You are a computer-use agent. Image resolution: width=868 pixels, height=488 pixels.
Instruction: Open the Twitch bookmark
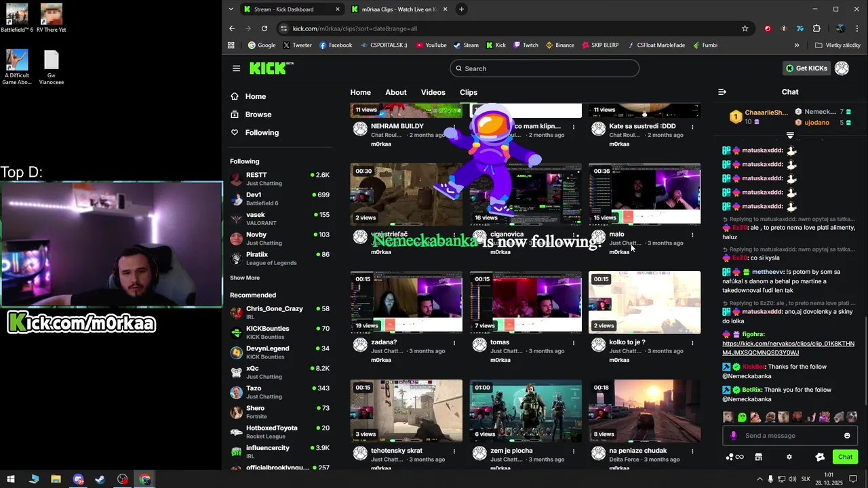[526, 45]
